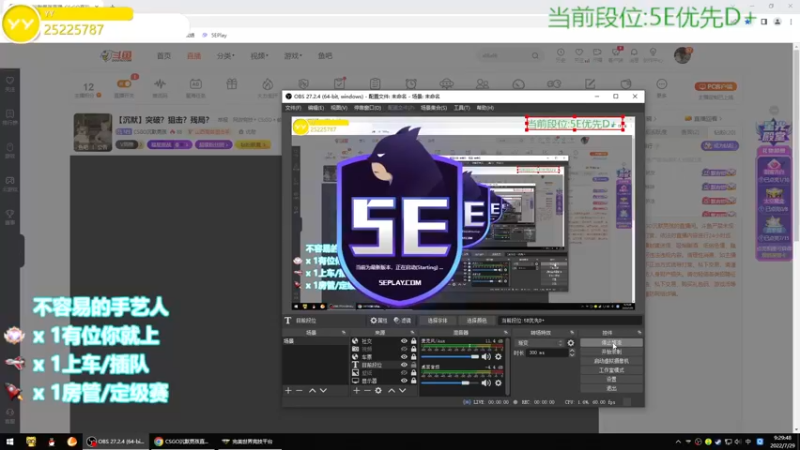Screen dimensions: 800x450
Task: Move the selected source up in 来源 panel
Action: click(391, 391)
